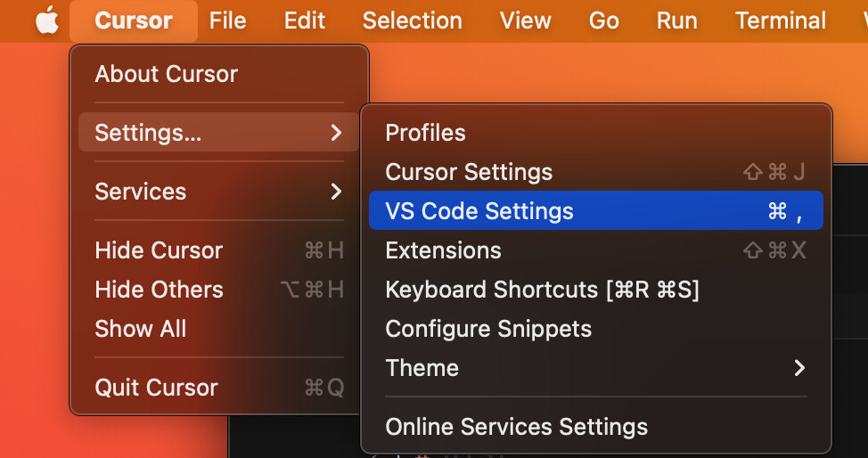Select VS Code Settings
The image size is (868, 458).
pyautogui.click(x=479, y=211)
